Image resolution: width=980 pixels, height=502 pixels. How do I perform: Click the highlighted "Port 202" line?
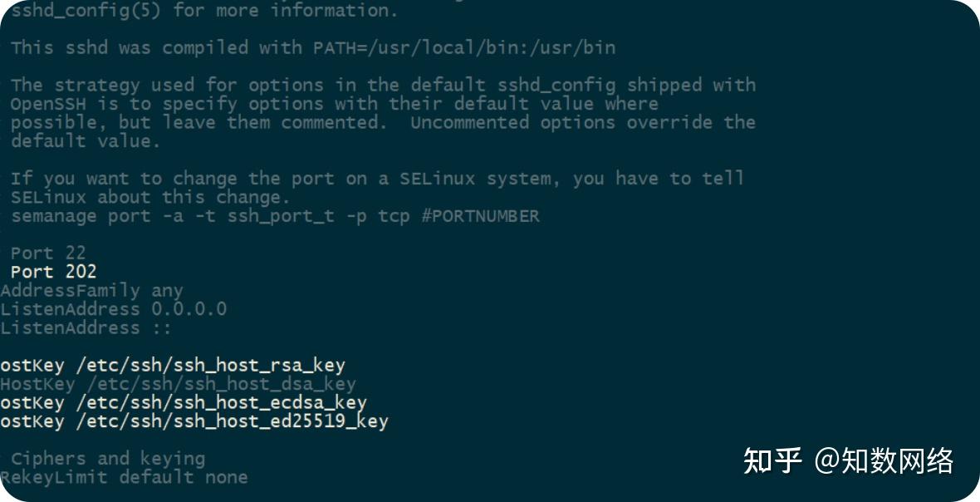(x=53, y=272)
